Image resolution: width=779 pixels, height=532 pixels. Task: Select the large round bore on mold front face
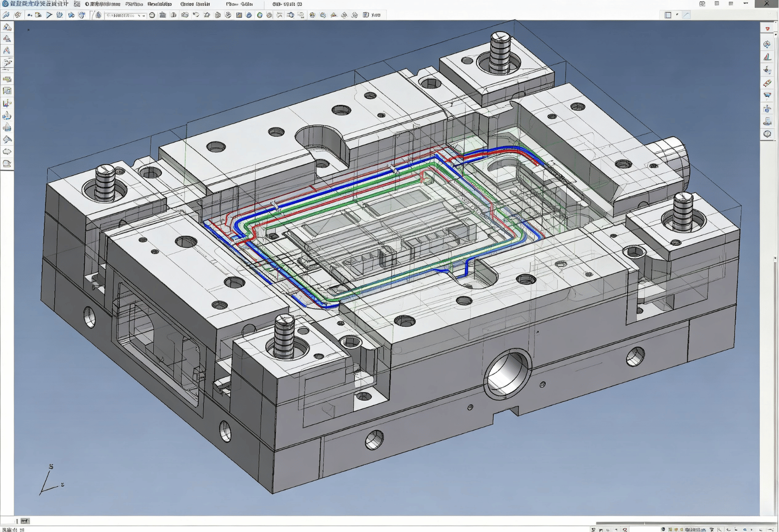click(508, 373)
